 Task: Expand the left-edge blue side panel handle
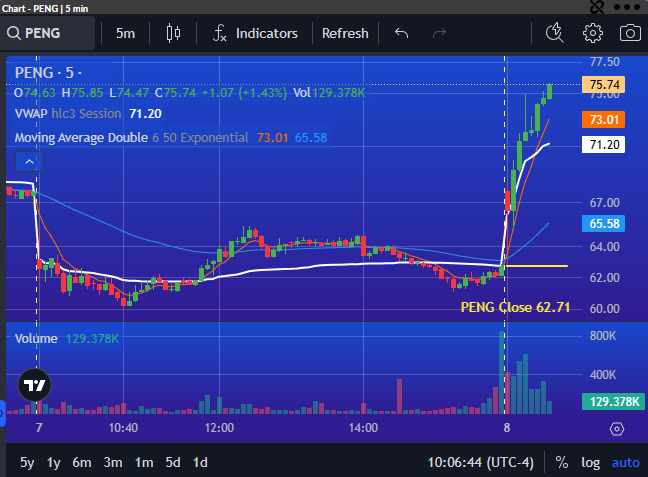point(2,413)
